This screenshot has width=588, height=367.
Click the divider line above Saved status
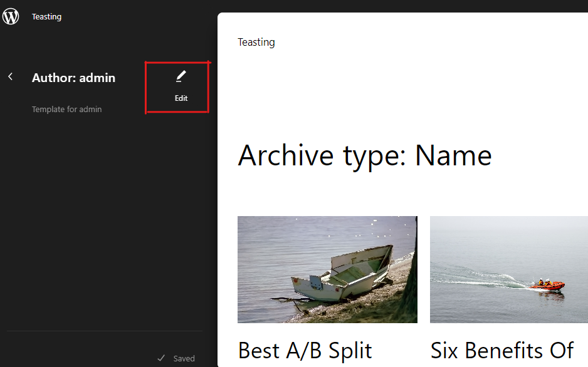105,331
